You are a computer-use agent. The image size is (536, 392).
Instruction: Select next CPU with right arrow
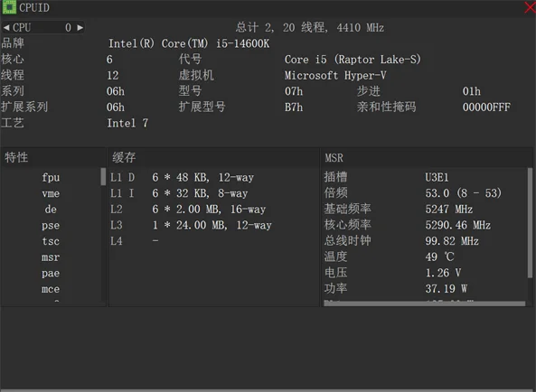(x=80, y=27)
